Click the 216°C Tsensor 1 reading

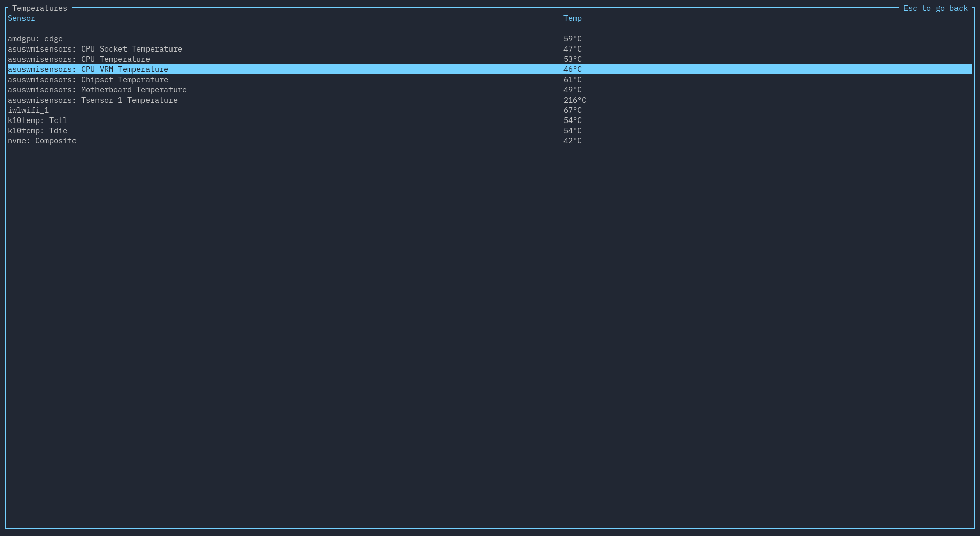point(575,100)
